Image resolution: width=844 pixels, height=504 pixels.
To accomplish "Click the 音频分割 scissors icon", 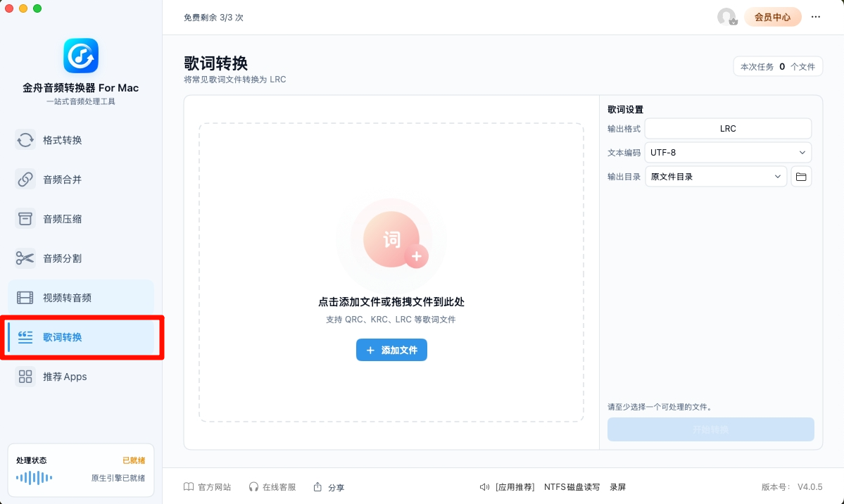I will click(25, 258).
